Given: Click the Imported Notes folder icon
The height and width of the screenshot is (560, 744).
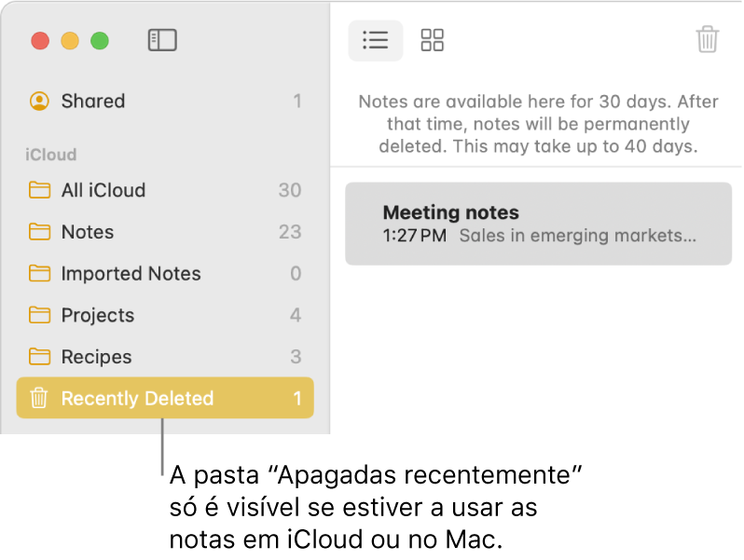Looking at the screenshot, I should click(39, 273).
